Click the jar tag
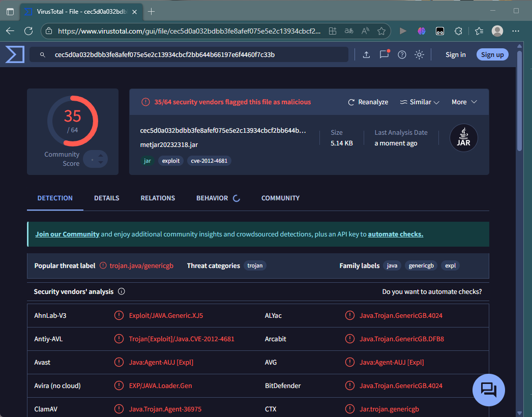 pyautogui.click(x=147, y=161)
